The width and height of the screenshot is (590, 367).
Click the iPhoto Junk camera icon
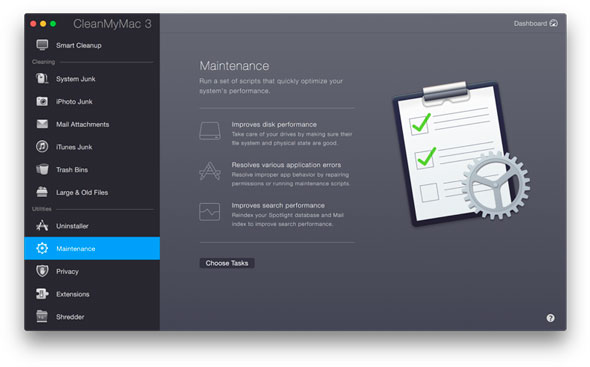[x=42, y=101]
